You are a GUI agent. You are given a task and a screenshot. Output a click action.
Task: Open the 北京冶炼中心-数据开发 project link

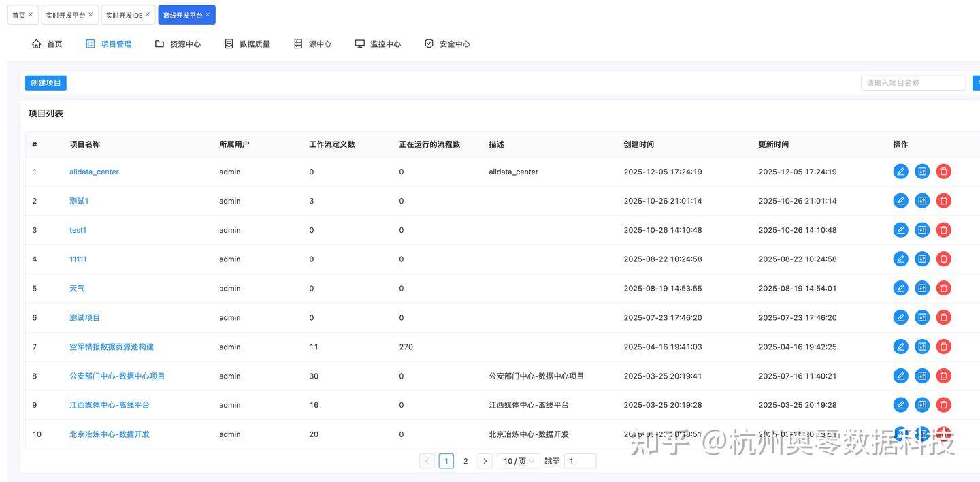click(x=109, y=434)
